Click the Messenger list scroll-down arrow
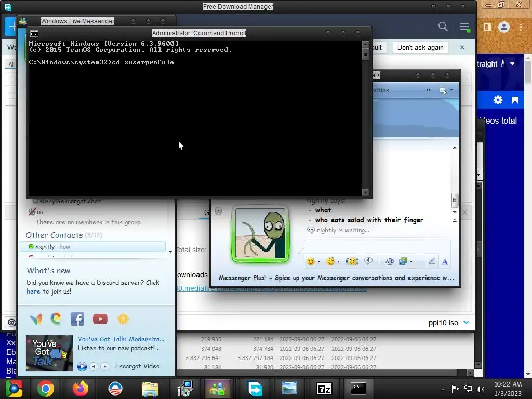532x399 pixels. pos(170,252)
